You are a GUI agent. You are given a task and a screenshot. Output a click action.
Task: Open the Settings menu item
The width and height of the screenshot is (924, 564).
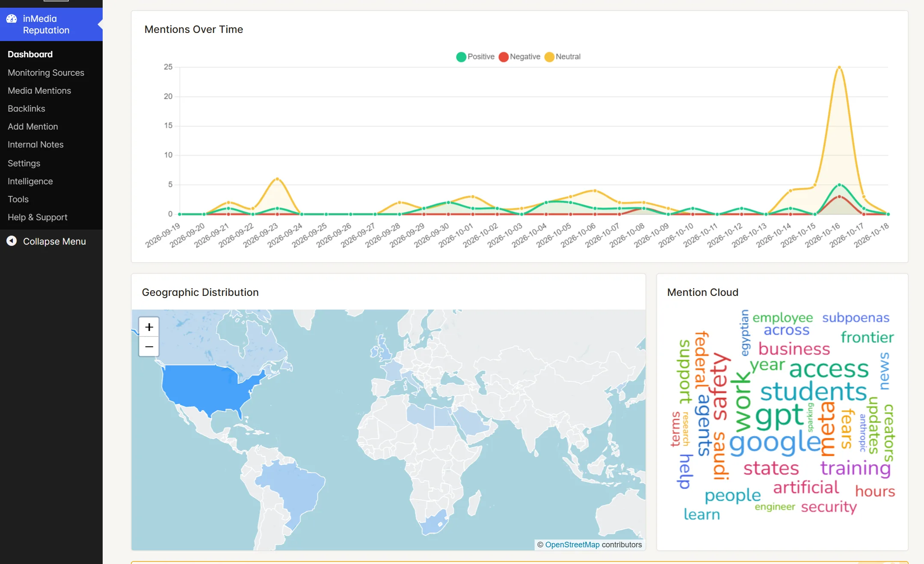(x=24, y=163)
